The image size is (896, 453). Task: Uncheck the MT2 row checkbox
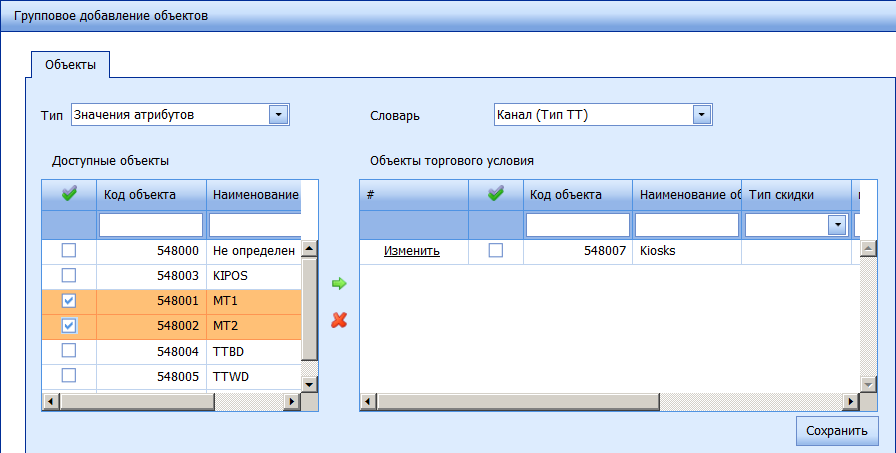click(x=69, y=325)
